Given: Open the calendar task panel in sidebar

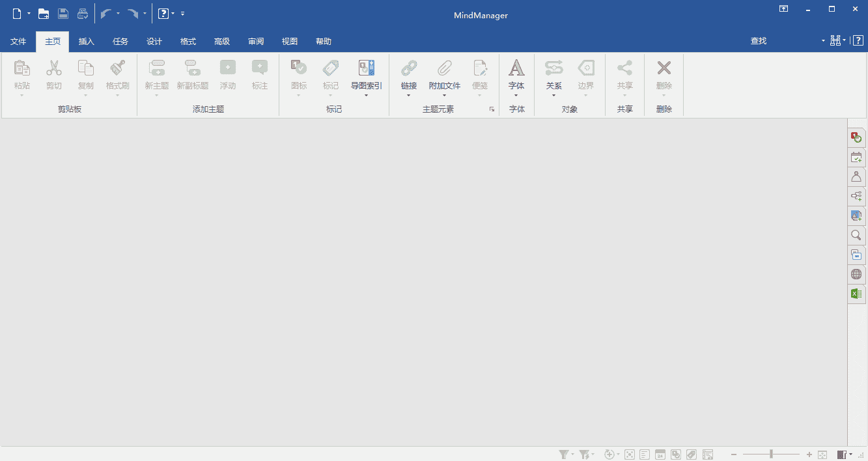Looking at the screenshot, I should [x=856, y=158].
